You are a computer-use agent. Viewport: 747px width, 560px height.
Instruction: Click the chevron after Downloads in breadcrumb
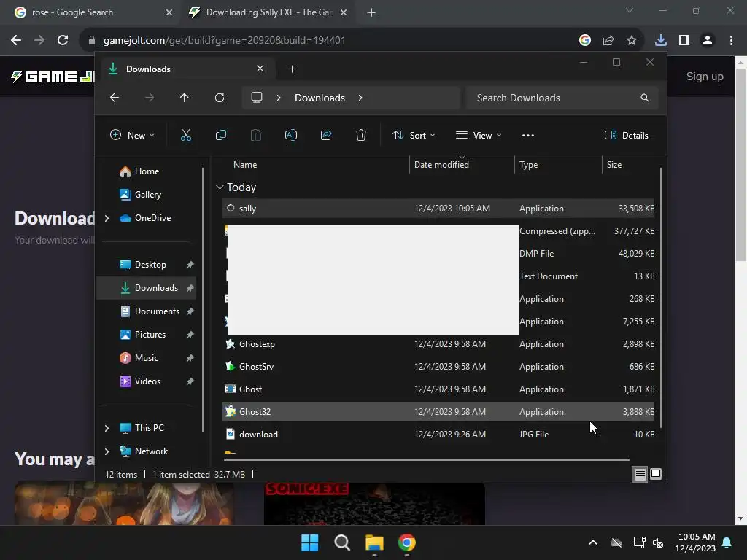pyautogui.click(x=360, y=98)
